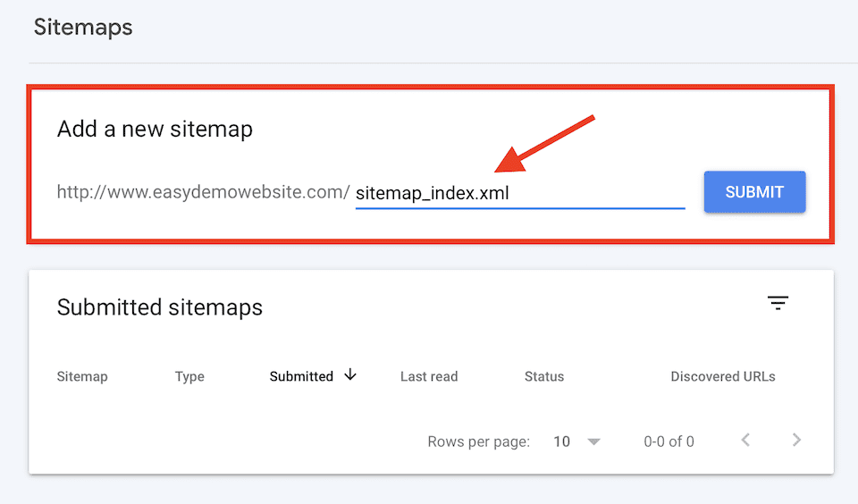Sort by the Sitemap column header

click(x=82, y=376)
